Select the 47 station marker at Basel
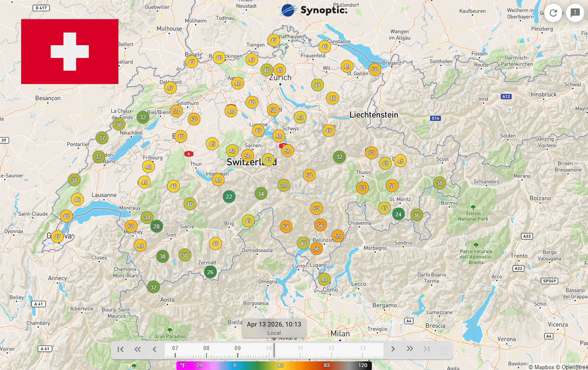The image size is (588, 370). pos(191,63)
